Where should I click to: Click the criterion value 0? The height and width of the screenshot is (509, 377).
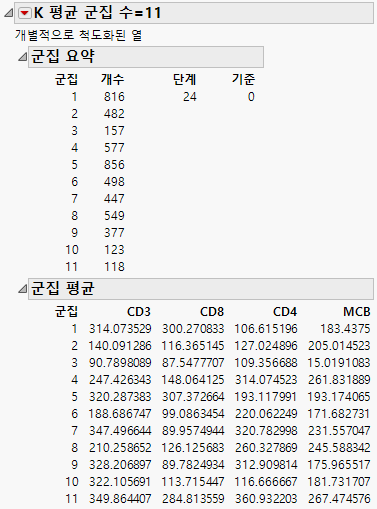tap(251, 97)
